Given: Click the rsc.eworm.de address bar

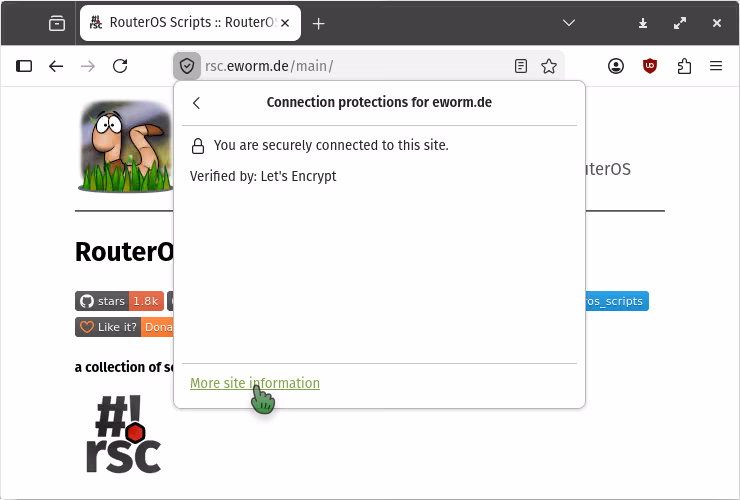Looking at the screenshot, I should 350,66.
